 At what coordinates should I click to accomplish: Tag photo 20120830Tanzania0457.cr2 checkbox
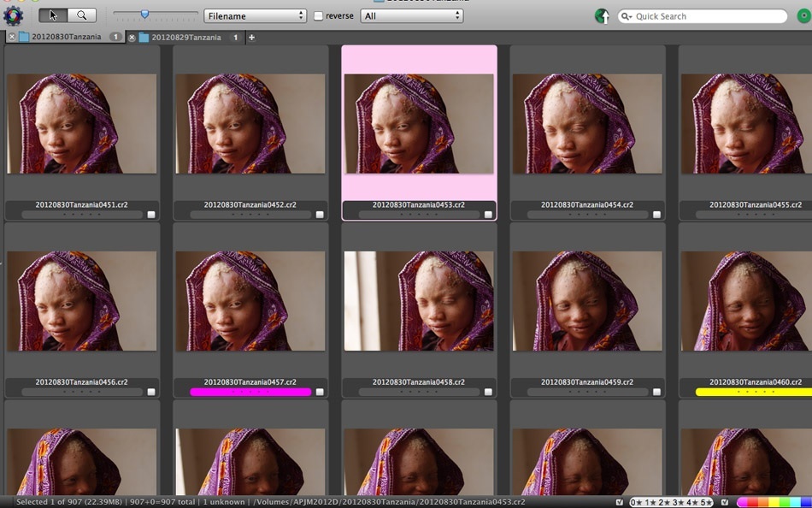[320, 392]
